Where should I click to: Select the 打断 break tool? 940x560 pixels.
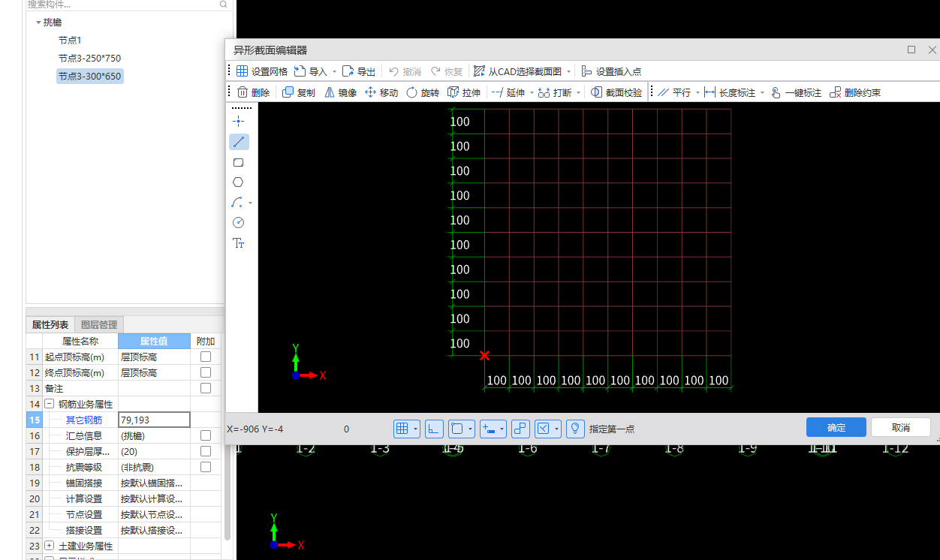pyautogui.click(x=555, y=92)
